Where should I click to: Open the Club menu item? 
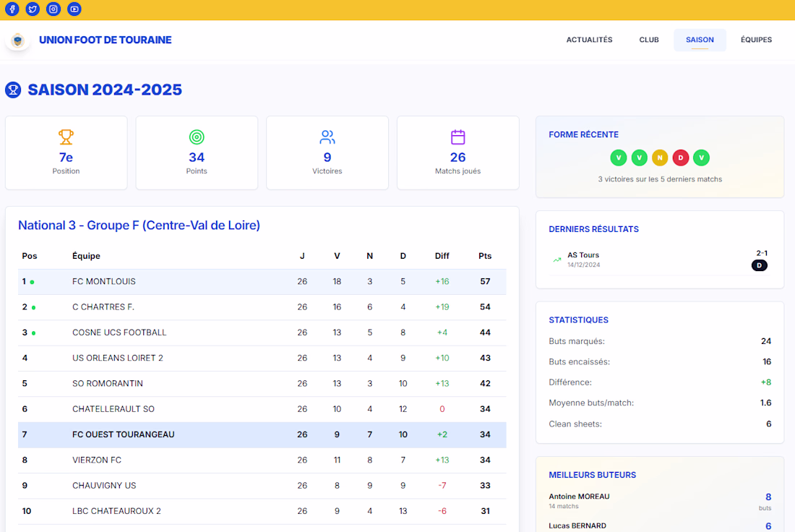[x=649, y=40]
